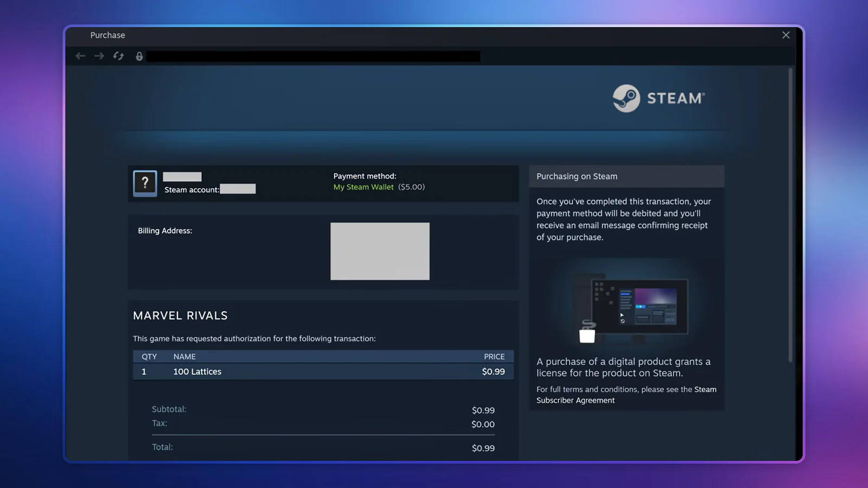Click the quantity value 1 in the item row

144,372
